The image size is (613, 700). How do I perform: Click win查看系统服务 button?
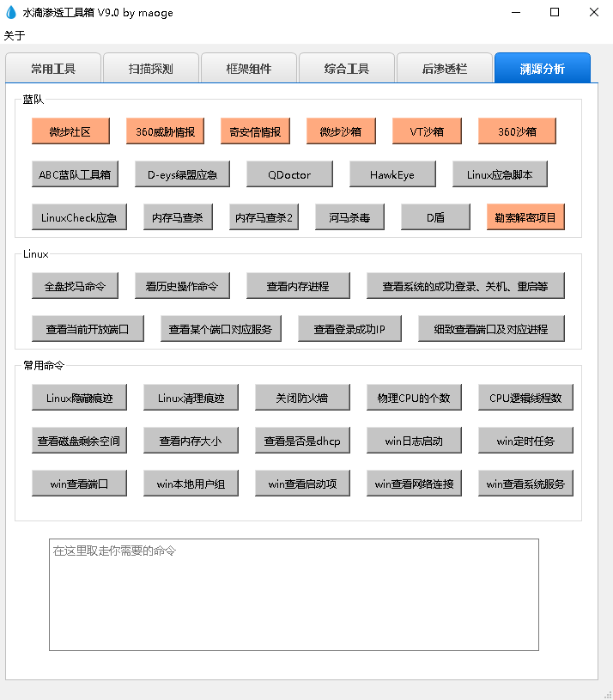click(x=525, y=484)
